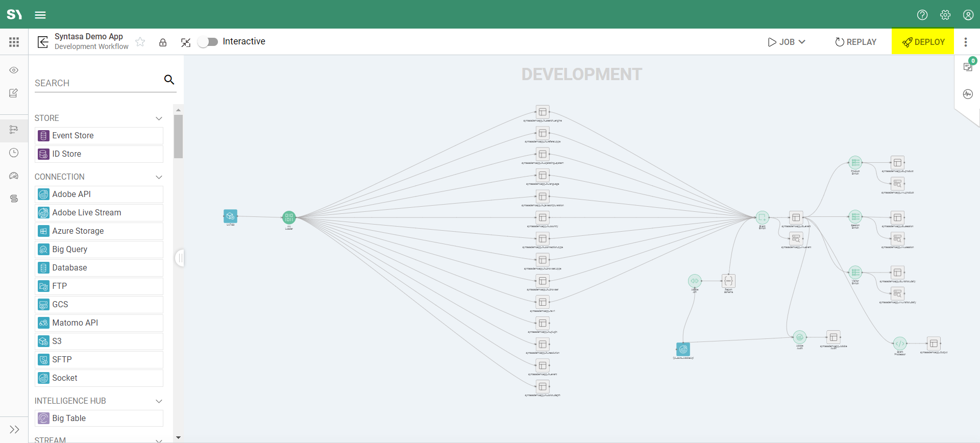Click the back to app arrow icon
The height and width of the screenshot is (443, 980).
43,42
